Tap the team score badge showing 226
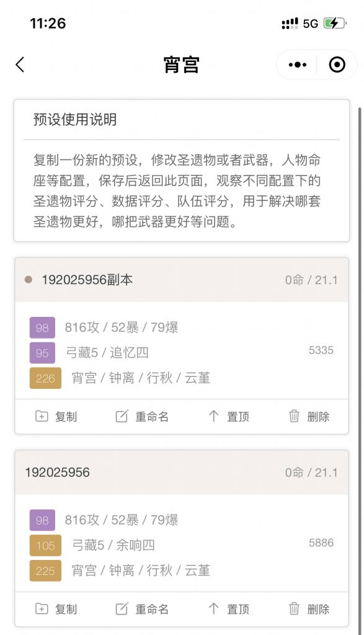This screenshot has height=635, width=364. coord(45,377)
